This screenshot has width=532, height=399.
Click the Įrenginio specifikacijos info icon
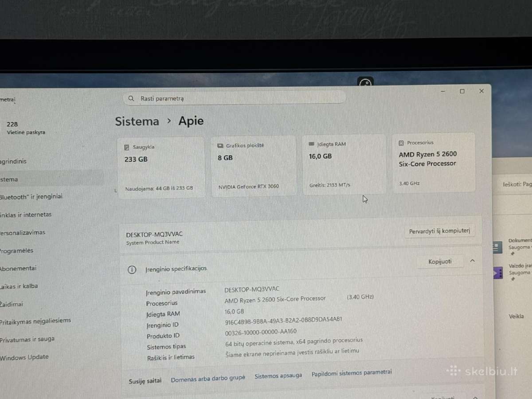click(x=132, y=270)
